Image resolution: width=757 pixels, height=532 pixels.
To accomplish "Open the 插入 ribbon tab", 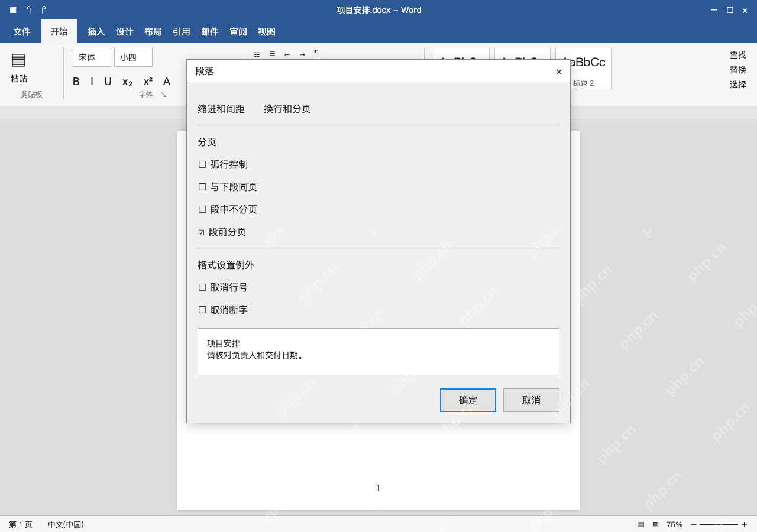I will point(96,31).
